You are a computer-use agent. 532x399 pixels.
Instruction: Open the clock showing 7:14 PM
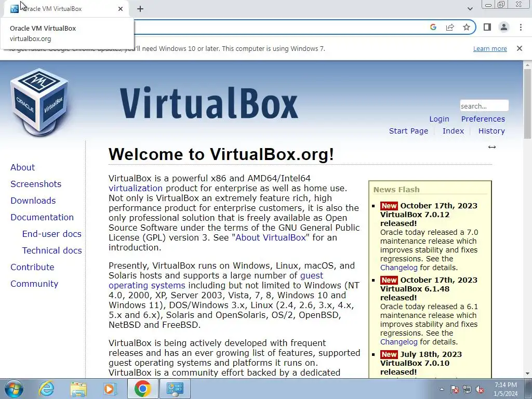click(x=506, y=385)
